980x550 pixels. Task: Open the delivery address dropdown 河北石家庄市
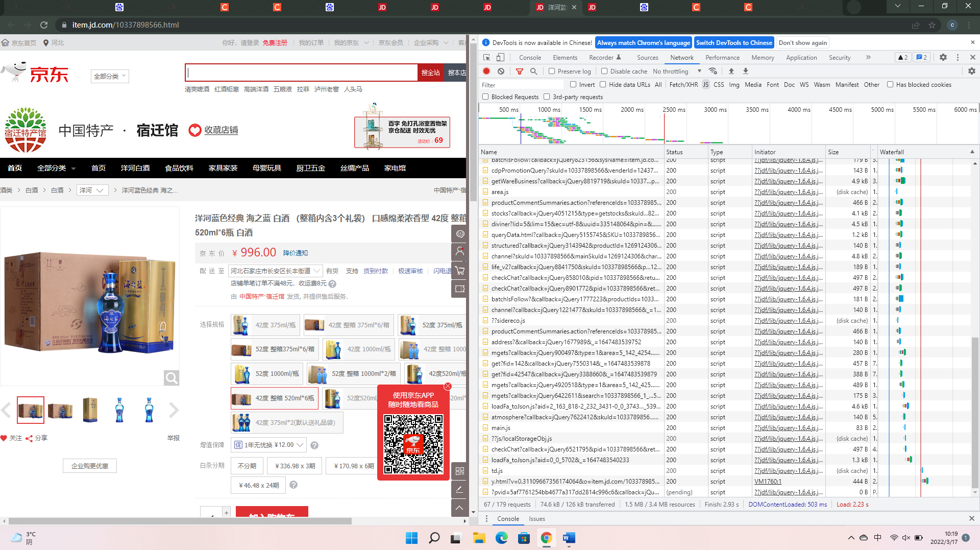coord(276,271)
